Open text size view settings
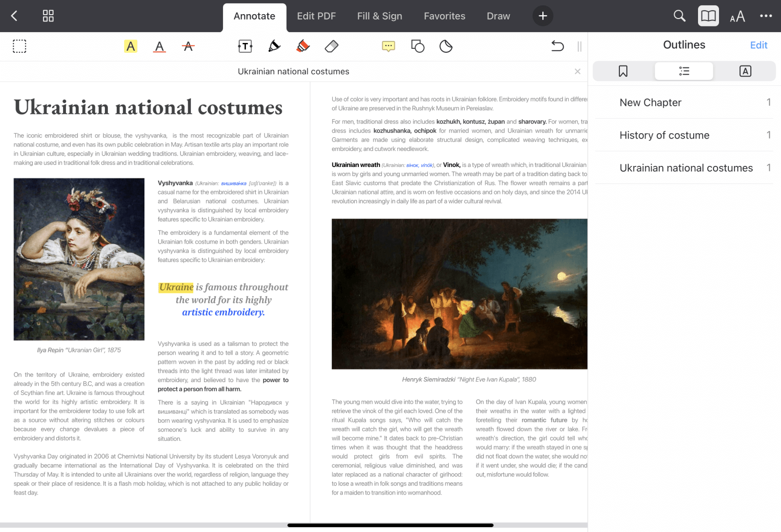The height and width of the screenshot is (532, 781). click(737, 16)
